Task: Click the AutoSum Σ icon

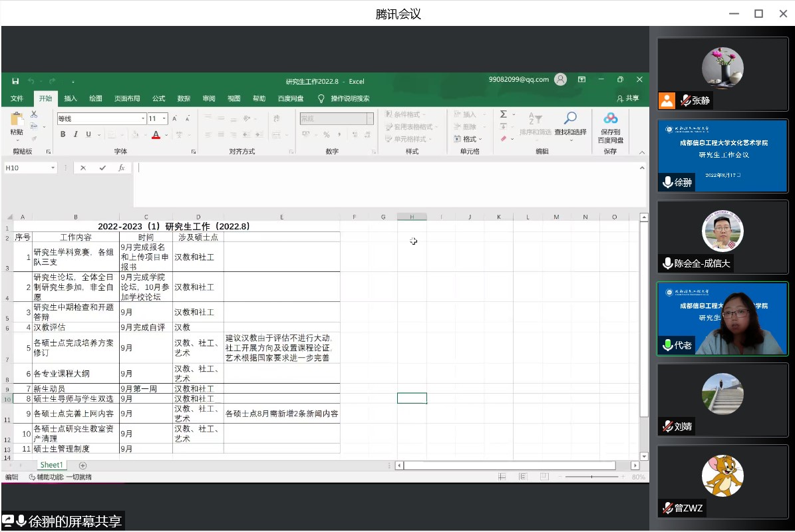Action: tap(504, 114)
